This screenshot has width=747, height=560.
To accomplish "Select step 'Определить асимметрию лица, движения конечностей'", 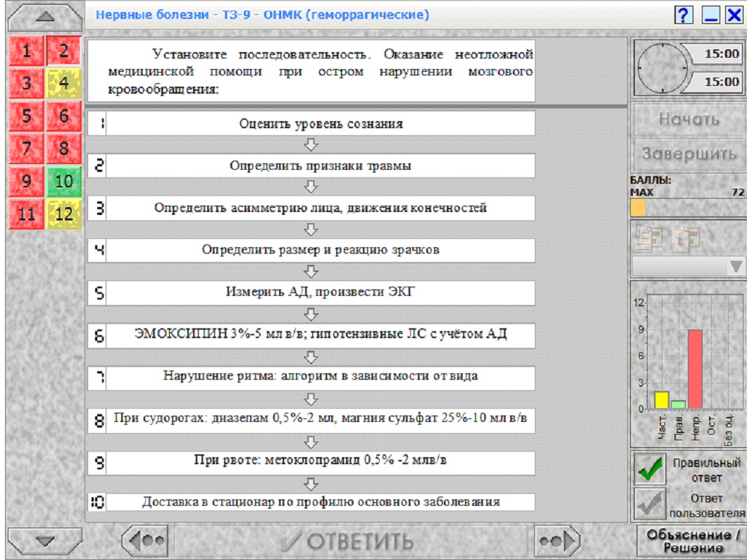I will [x=311, y=208].
